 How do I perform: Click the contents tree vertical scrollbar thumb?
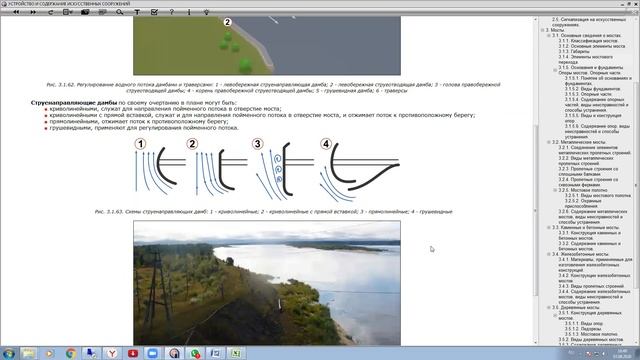pyautogui.click(x=637, y=184)
